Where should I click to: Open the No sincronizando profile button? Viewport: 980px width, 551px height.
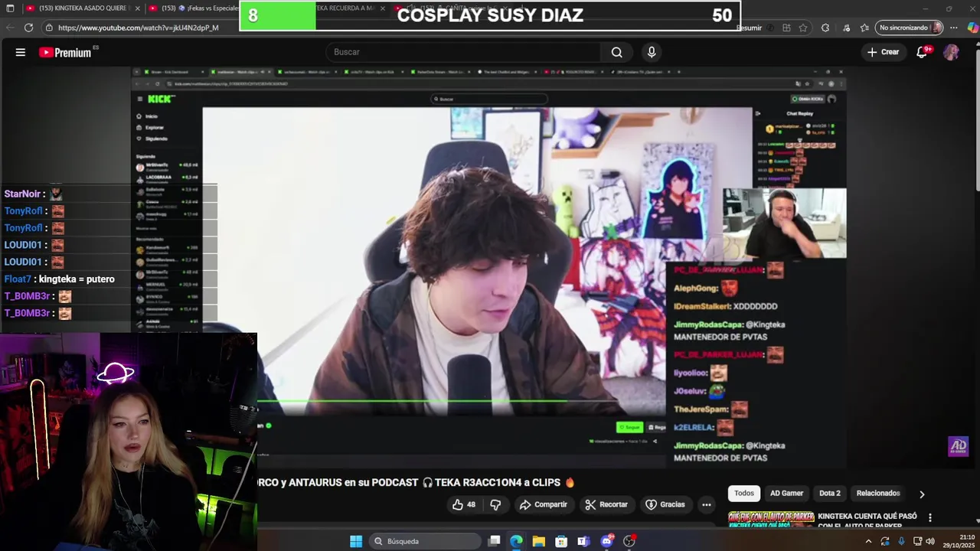coord(910,28)
